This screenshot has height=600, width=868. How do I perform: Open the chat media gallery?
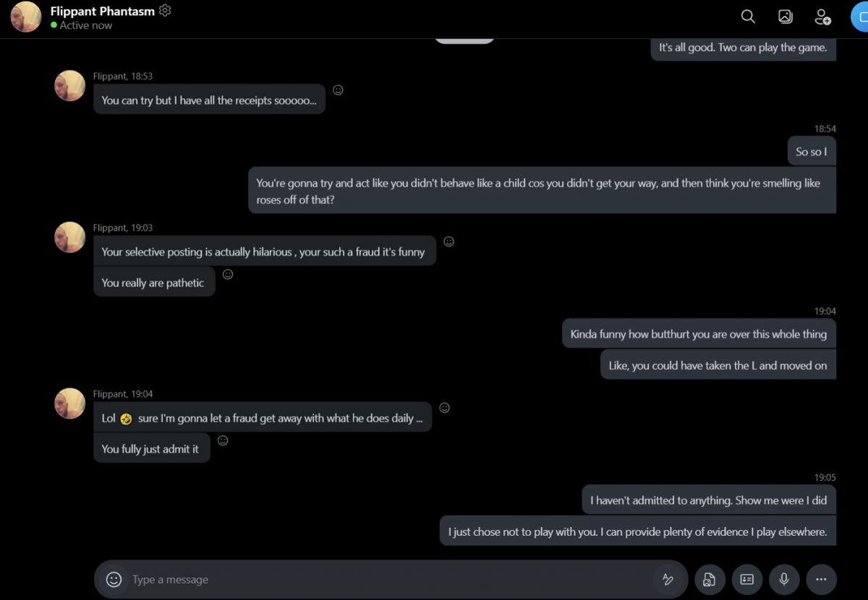tap(785, 17)
